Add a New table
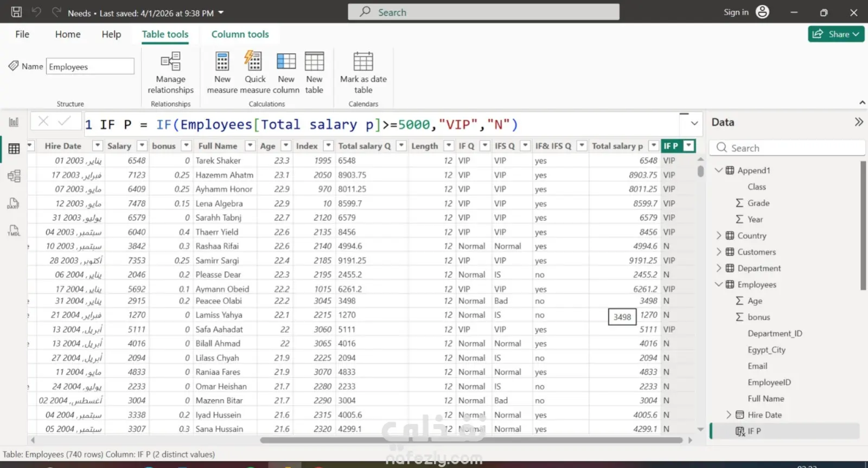Screen dimensions: 868x468 (x=314, y=73)
